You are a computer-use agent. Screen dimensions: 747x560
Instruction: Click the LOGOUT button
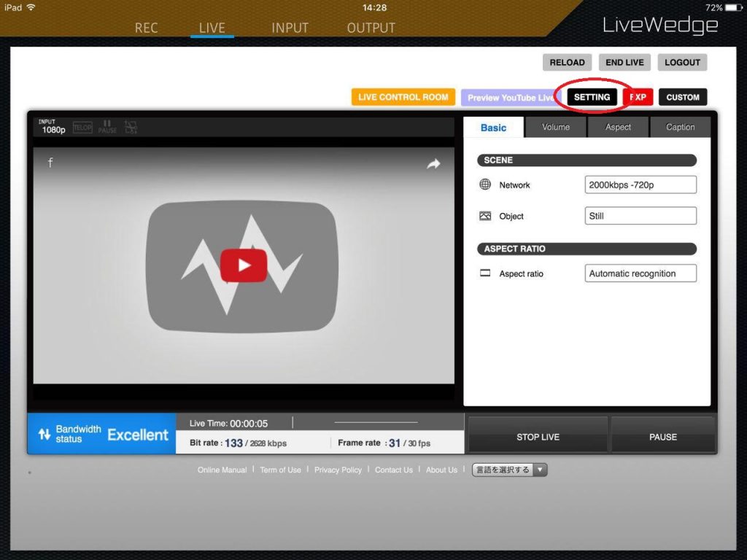tap(682, 63)
